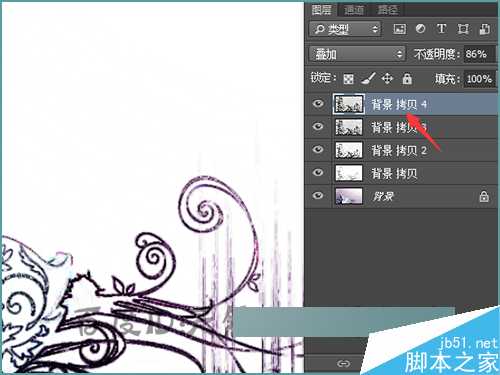Switch to the 通道 tab
Image resolution: width=500 pixels, height=375 pixels.
[354, 10]
